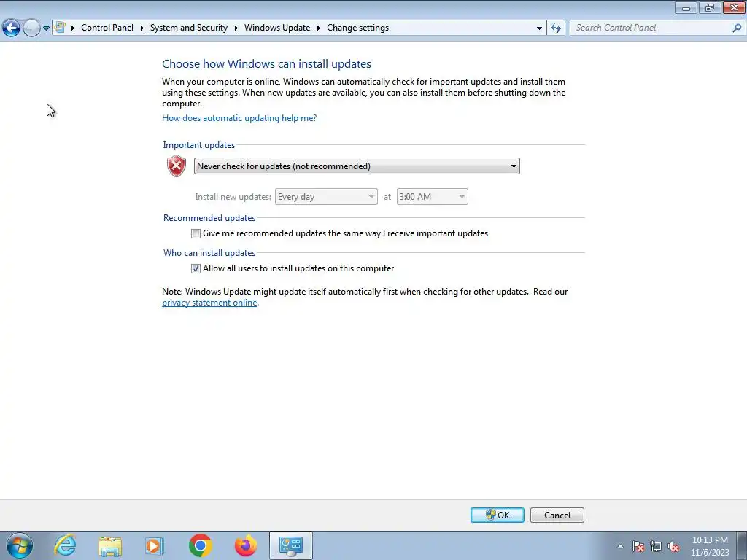
Task: Click the network status tray icon
Action: pyautogui.click(x=656, y=547)
